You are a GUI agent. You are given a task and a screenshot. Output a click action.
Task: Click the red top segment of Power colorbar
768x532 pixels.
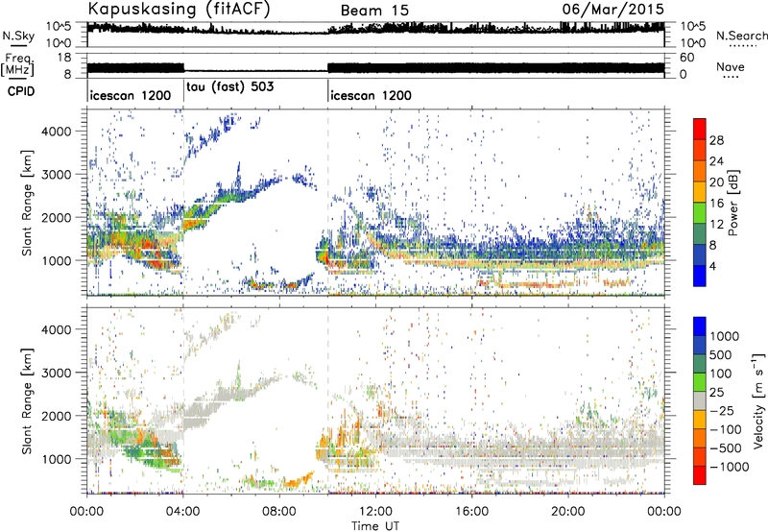pos(700,129)
